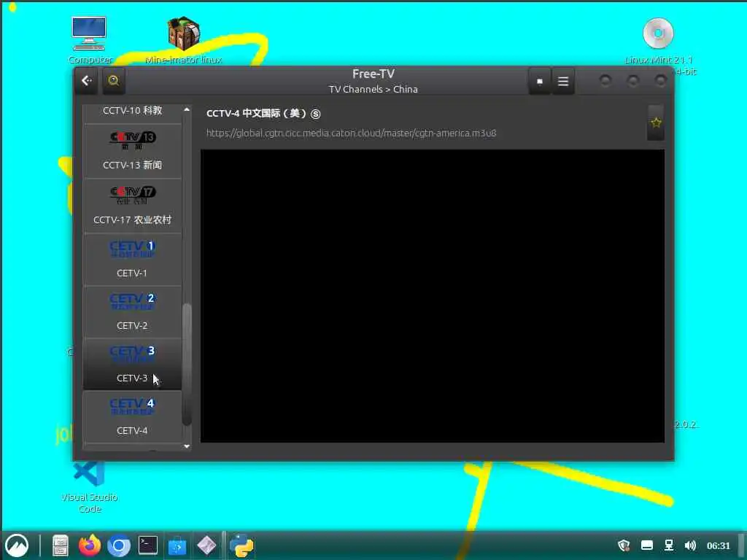Select the CETV-3 channel label
The width and height of the screenshot is (747, 560).
click(132, 378)
